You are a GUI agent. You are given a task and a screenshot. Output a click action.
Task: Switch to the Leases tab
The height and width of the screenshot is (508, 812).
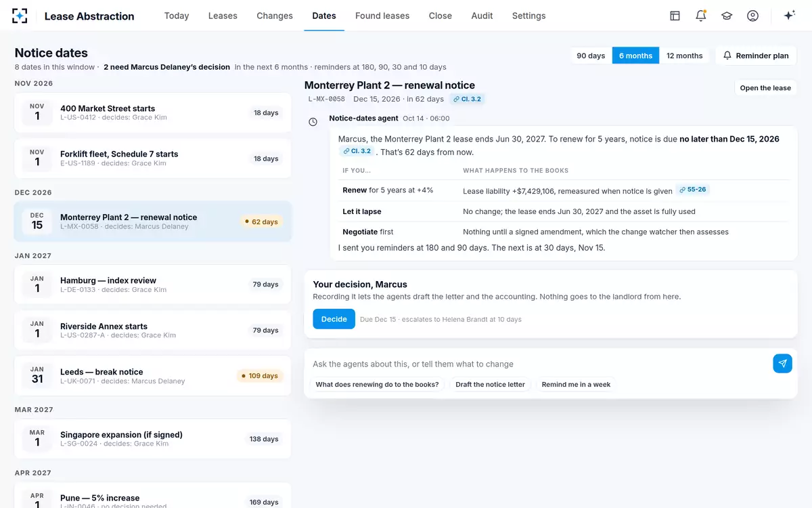click(x=223, y=16)
